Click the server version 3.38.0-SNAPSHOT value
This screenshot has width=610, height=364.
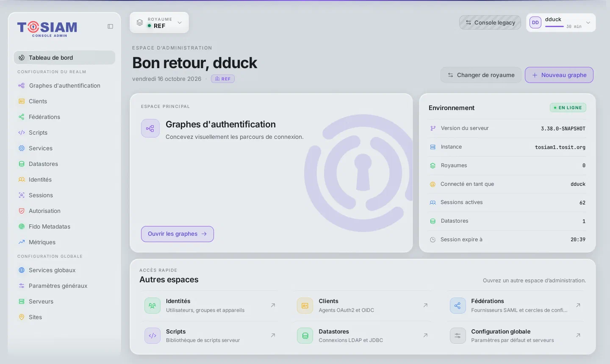563,129
